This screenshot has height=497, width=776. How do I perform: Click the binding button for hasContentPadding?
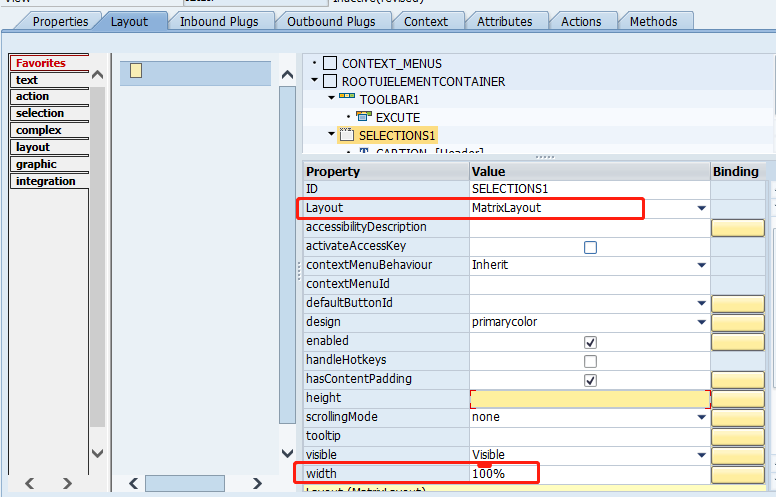click(738, 380)
